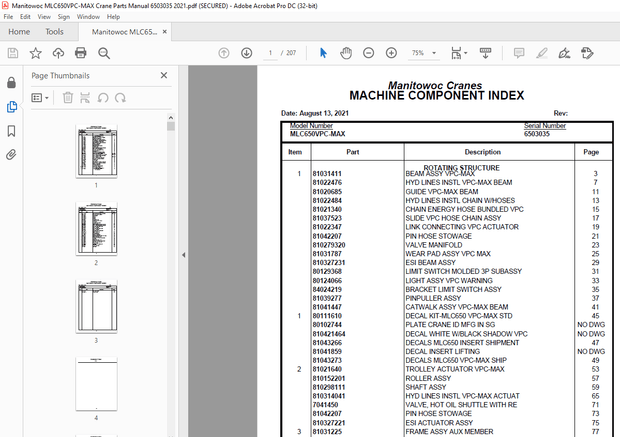Click the MACHINE COMPONENT INDEX title
Image resolution: width=620 pixels, height=437 pixels.
click(x=437, y=95)
